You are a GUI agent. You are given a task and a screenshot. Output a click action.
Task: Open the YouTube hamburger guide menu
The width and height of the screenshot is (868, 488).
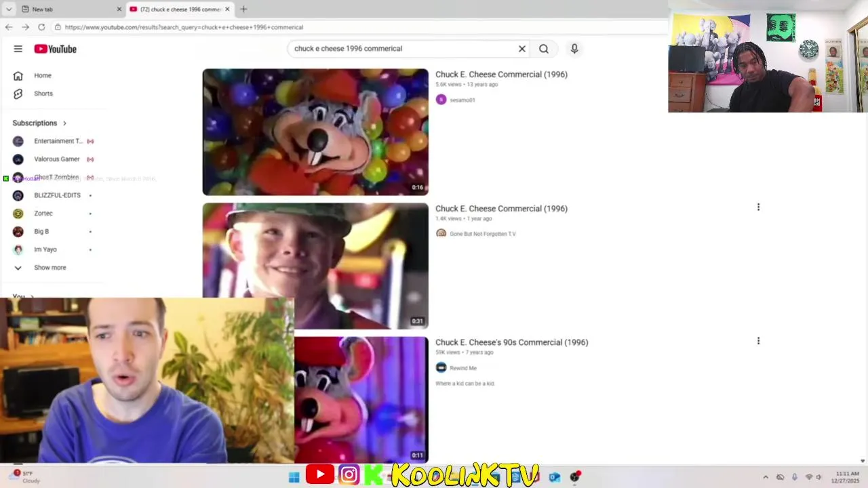(18, 49)
